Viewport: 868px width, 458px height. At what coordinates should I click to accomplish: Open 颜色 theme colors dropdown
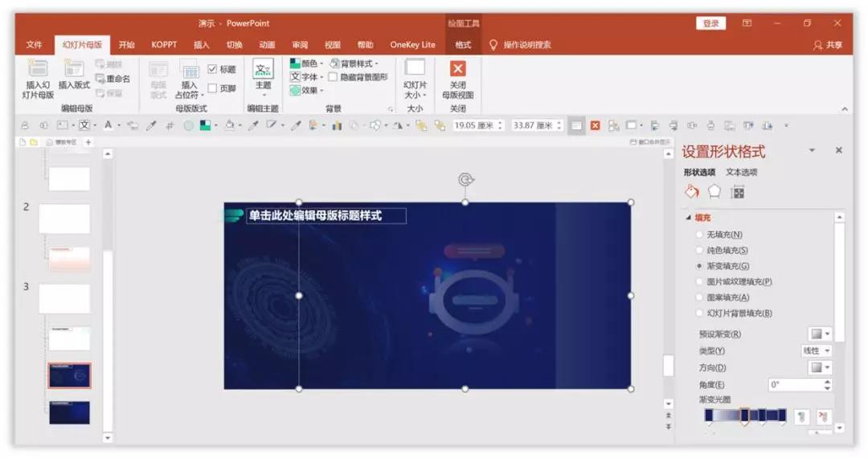point(306,63)
